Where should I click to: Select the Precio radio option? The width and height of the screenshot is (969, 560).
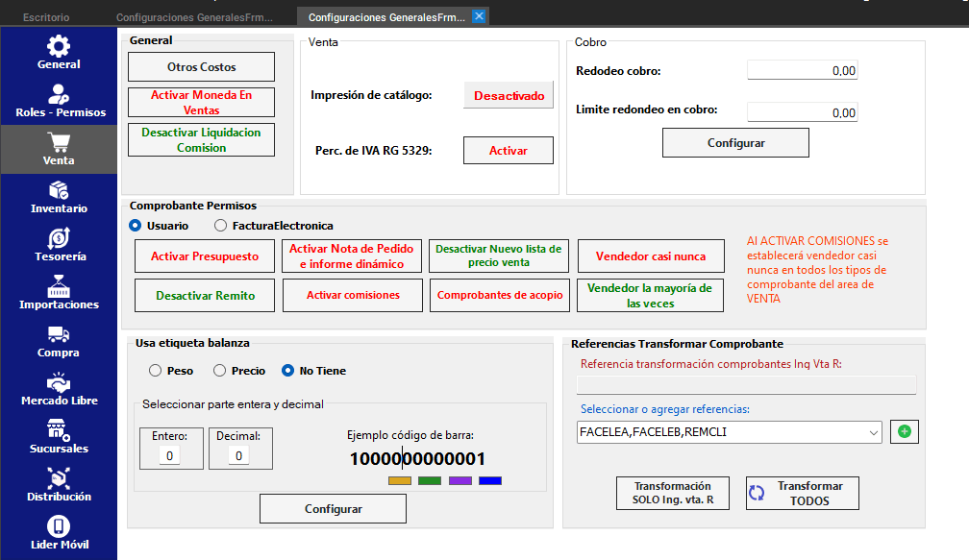tap(220, 371)
